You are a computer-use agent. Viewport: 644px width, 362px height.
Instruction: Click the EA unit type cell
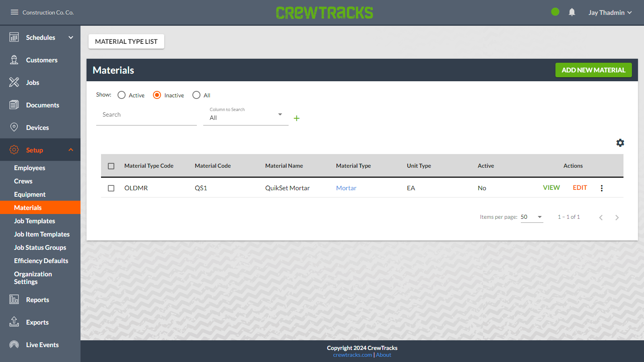pos(411,188)
